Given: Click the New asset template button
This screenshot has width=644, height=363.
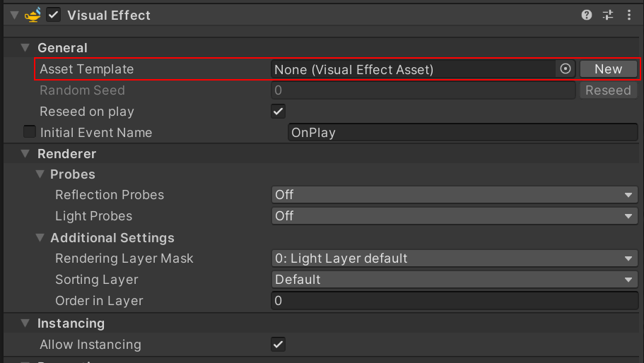Looking at the screenshot, I should (608, 69).
